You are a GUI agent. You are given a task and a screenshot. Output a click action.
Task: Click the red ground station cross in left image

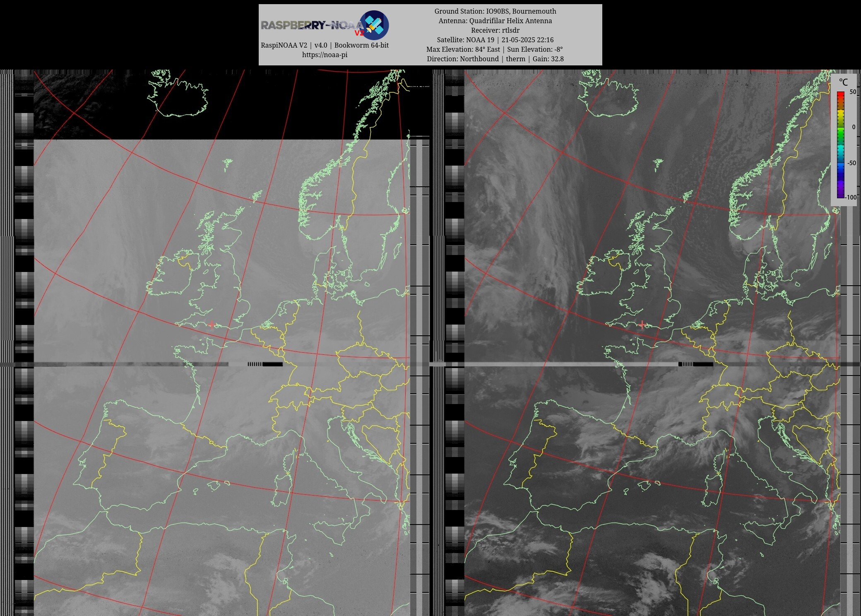click(212, 325)
